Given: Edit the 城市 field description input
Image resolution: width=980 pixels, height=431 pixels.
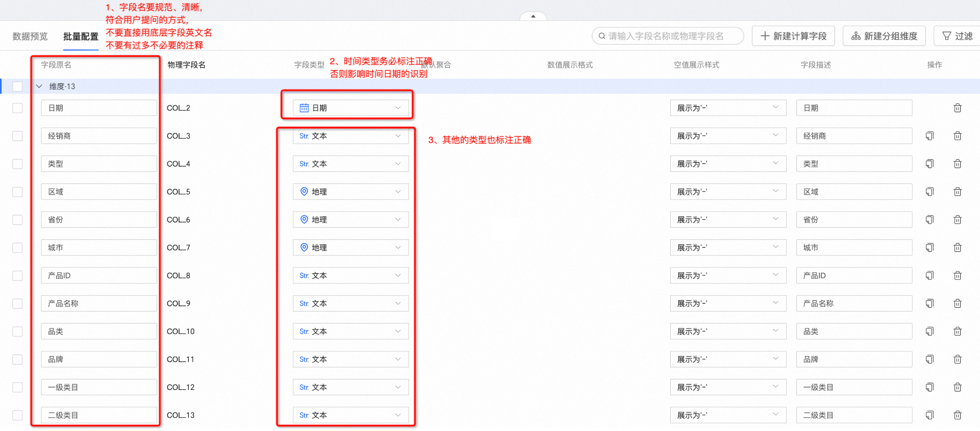Looking at the screenshot, I should [x=854, y=247].
